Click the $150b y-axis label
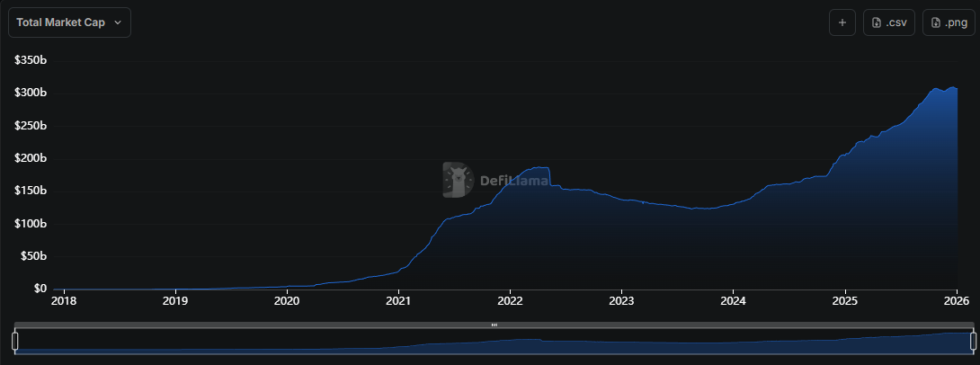Viewport: 980px width, 365px height. [31, 191]
